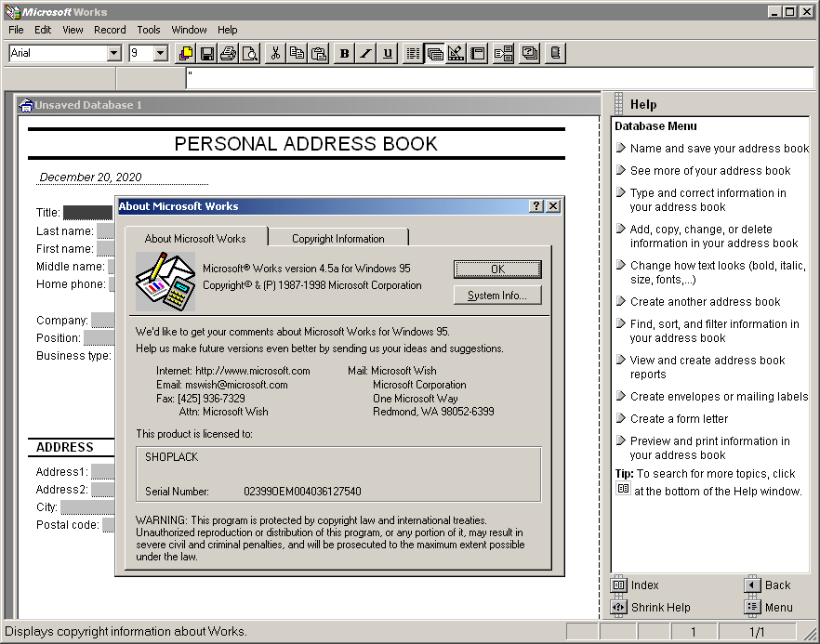This screenshot has width=820, height=644.
Task: Click the Paste clipboard icon
Action: tap(318, 53)
